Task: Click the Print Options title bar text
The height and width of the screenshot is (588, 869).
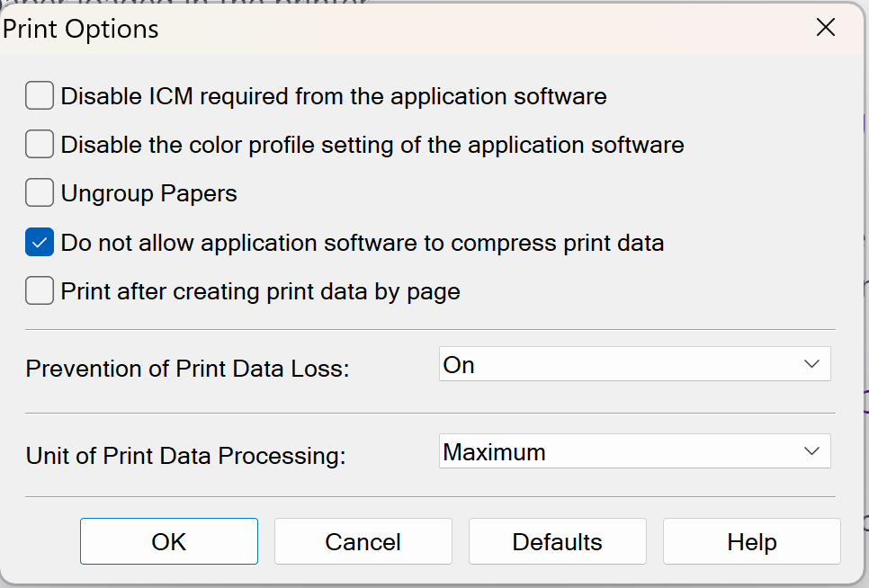Action: [x=81, y=29]
